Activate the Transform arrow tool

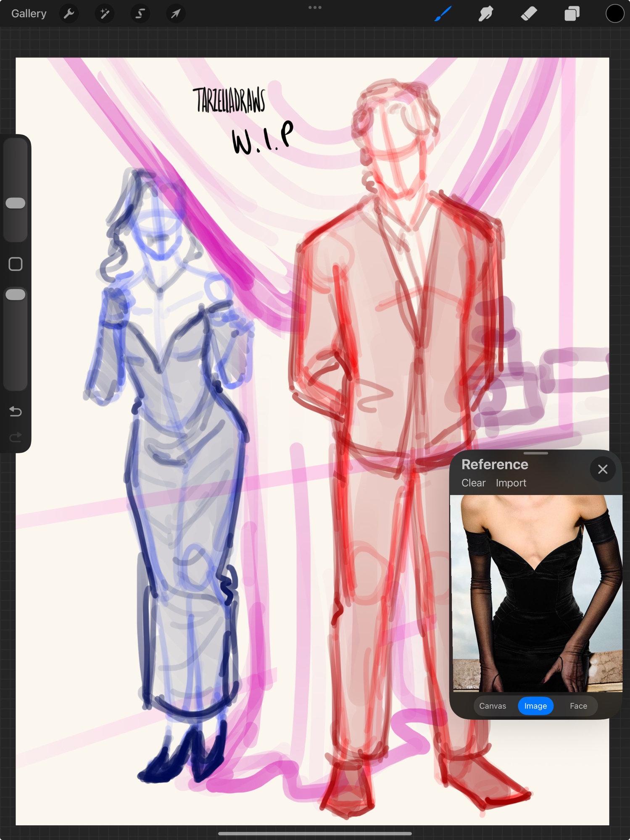pos(176,14)
